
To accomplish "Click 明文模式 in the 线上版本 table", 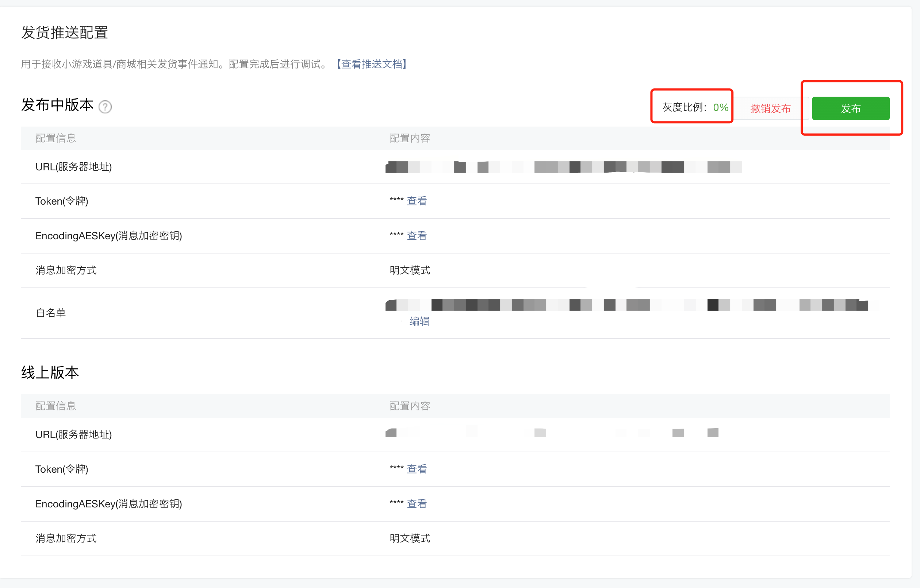I will pyautogui.click(x=410, y=538).
